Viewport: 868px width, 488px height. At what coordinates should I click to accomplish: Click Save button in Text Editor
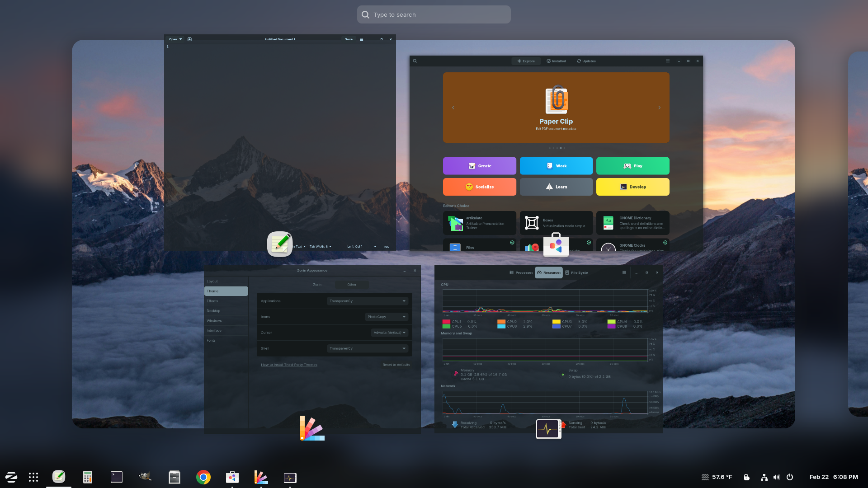tap(349, 39)
